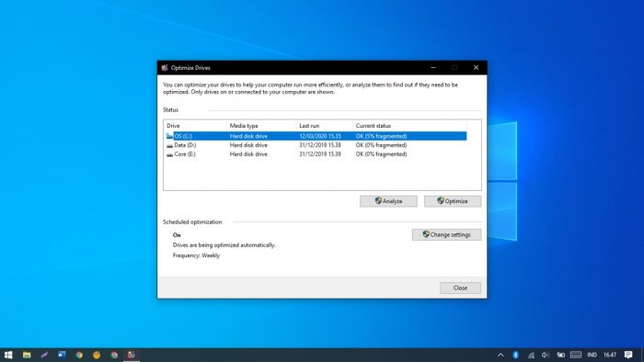Click the Media type column header
The width and height of the screenshot is (644, 362).
261,126
